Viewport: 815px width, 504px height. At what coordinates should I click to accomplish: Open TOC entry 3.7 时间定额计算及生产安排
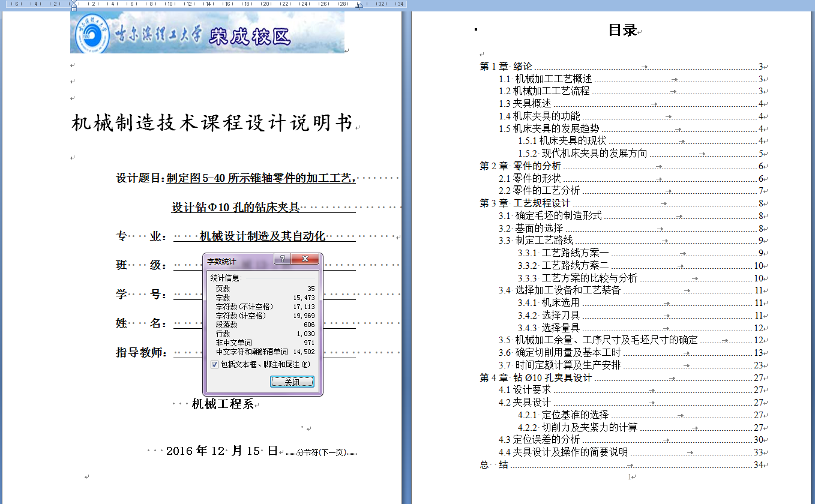pyautogui.click(x=631, y=365)
